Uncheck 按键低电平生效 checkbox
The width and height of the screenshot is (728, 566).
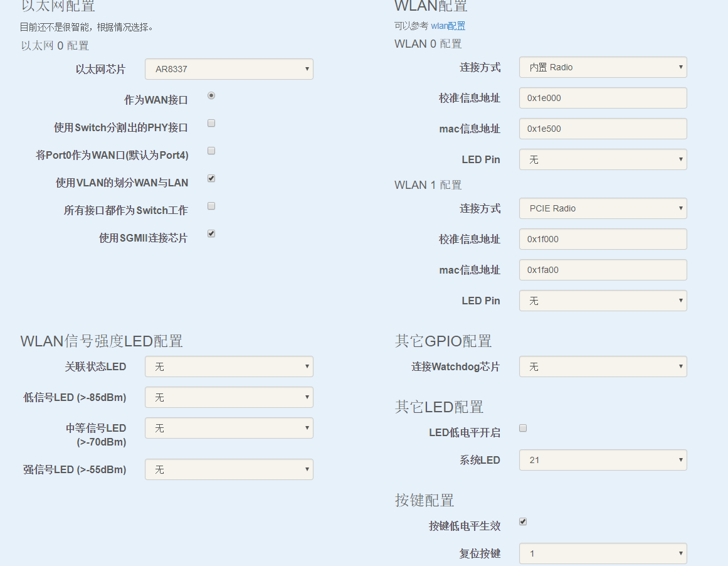point(523,522)
